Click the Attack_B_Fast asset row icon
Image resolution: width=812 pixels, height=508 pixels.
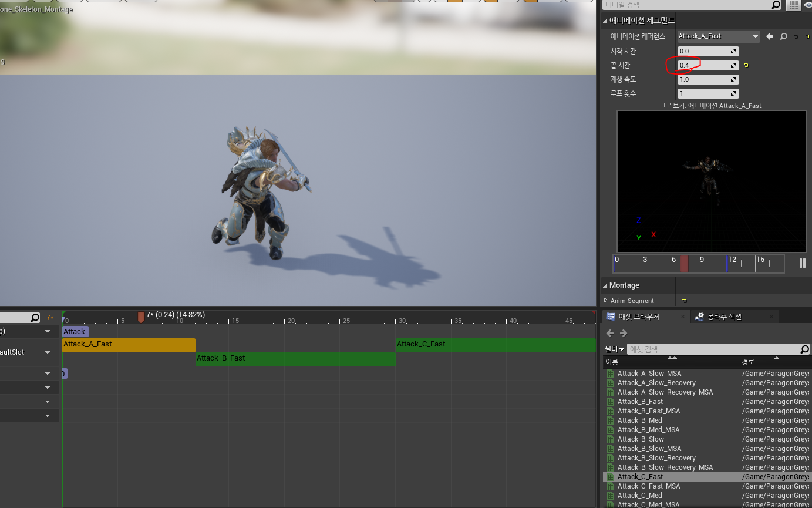610,402
